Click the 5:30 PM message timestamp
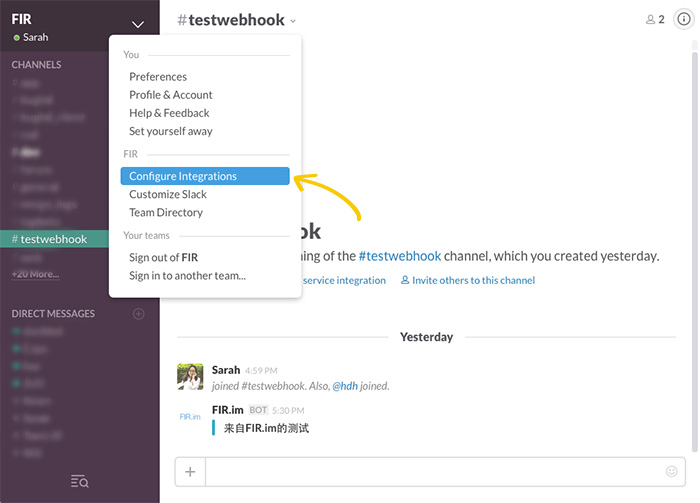The width and height of the screenshot is (700, 503). 288,411
